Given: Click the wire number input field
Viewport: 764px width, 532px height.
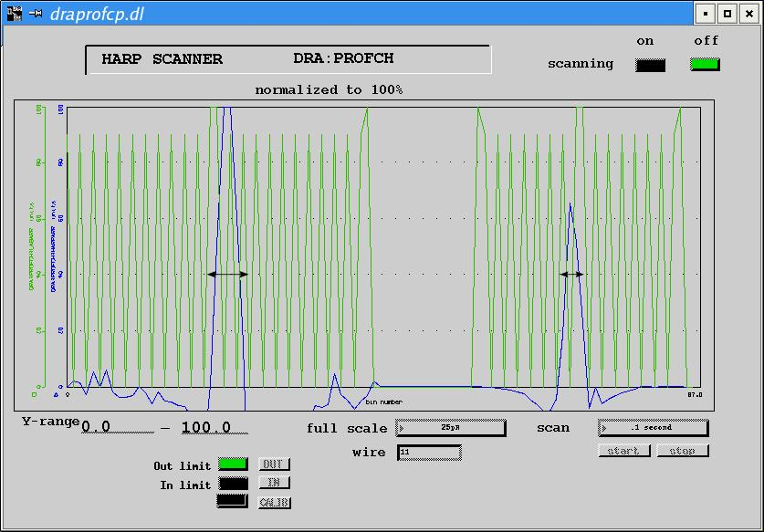Looking at the screenshot, I should 429,452.
